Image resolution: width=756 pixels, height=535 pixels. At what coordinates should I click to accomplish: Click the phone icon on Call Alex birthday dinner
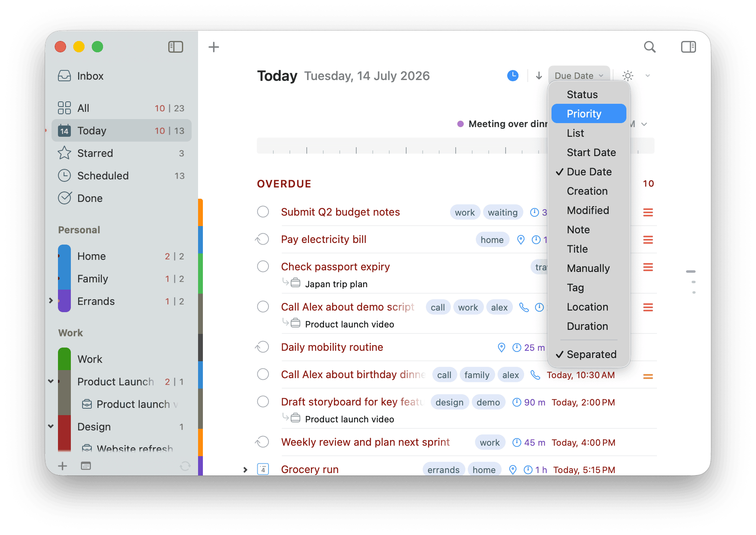pyautogui.click(x=535, y=375)
